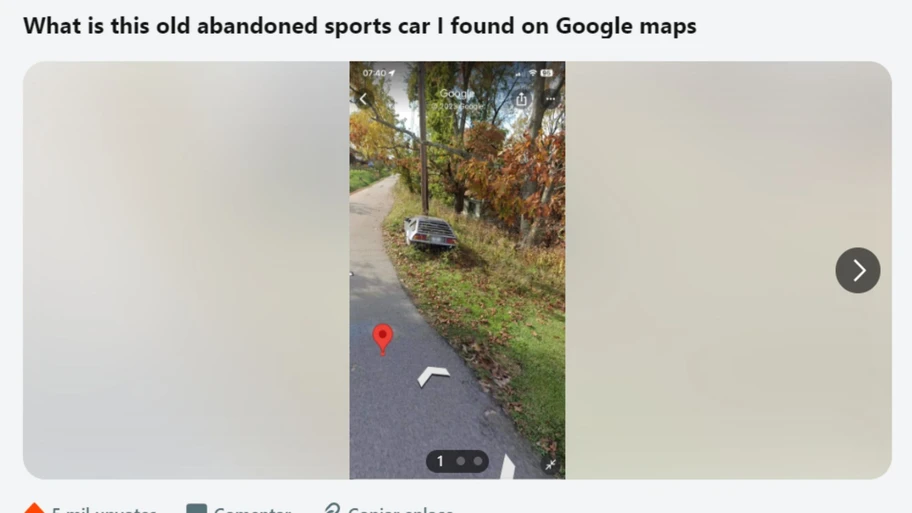Tap the back arrow in Street View
912x513 pixels.
click(x=363, y=99)
